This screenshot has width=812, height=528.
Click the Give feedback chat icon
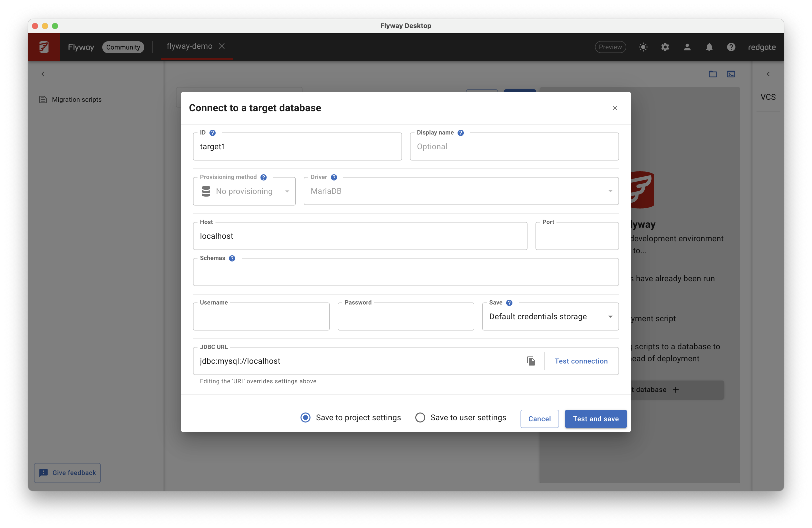pyautogui.click(x=43, y=473)
